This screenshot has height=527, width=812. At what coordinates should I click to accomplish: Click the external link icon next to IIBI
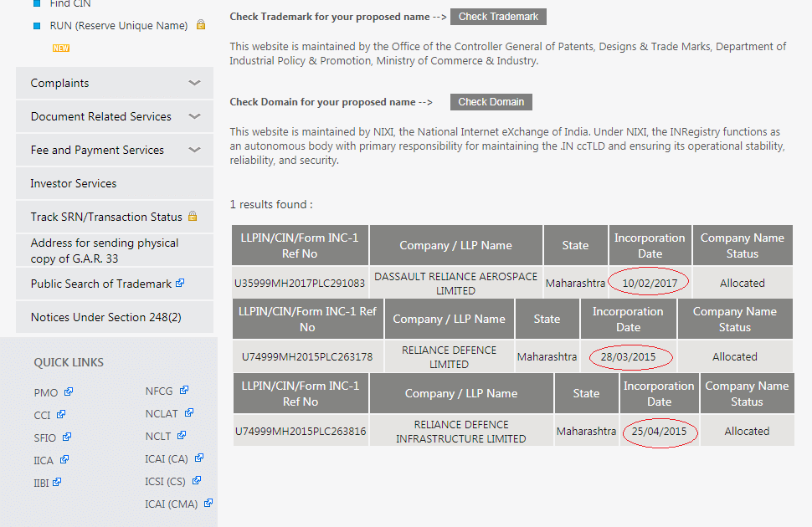[x=57, y=482]
